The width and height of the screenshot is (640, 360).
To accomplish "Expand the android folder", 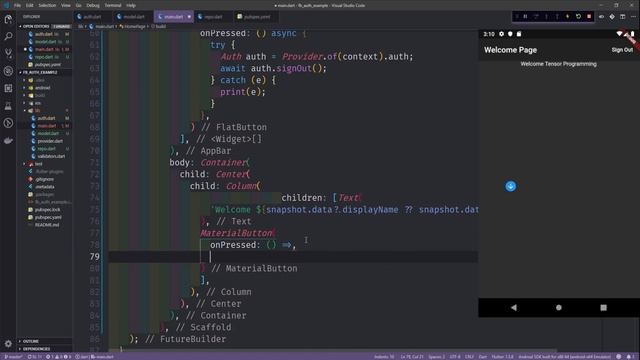I will point(42,88).
